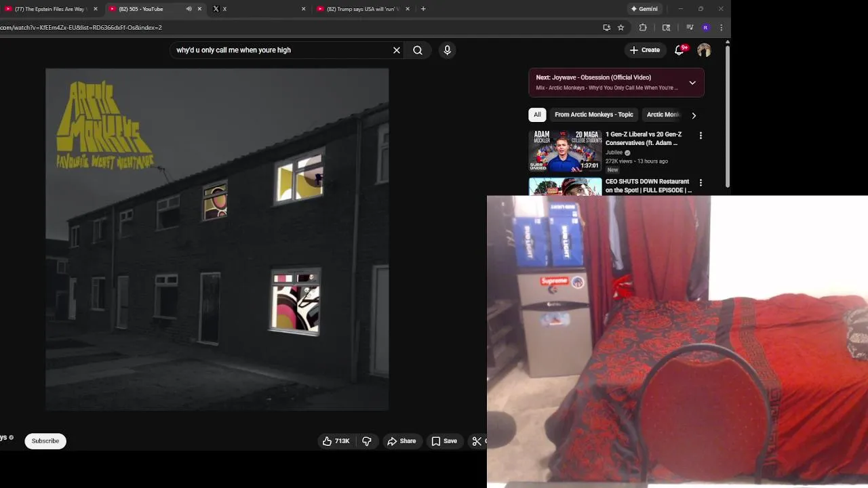Image resolution: width=868 pixels, height=488 pixels.
Task: Click the address bar URL
Action: pyautogui.click(x=81, y=28)
